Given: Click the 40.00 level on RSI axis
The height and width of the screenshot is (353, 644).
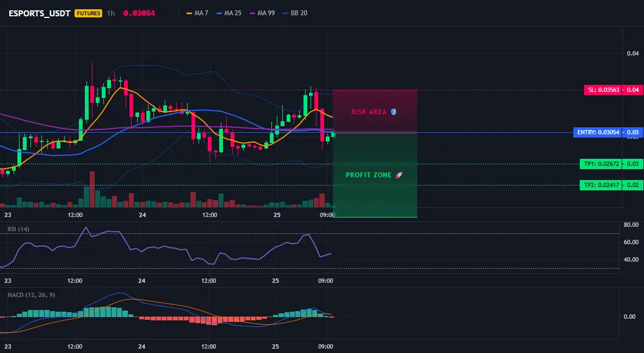Looking at the screenshot, I should point(631,259).
